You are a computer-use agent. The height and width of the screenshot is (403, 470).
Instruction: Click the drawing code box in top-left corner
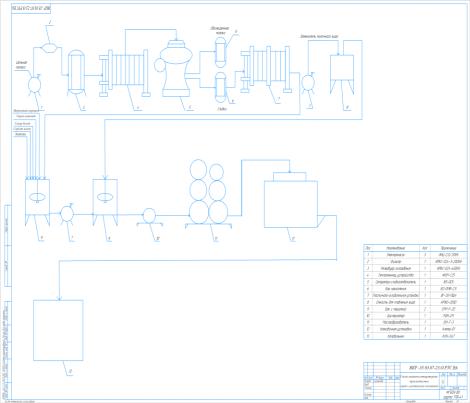coord(31,8)
